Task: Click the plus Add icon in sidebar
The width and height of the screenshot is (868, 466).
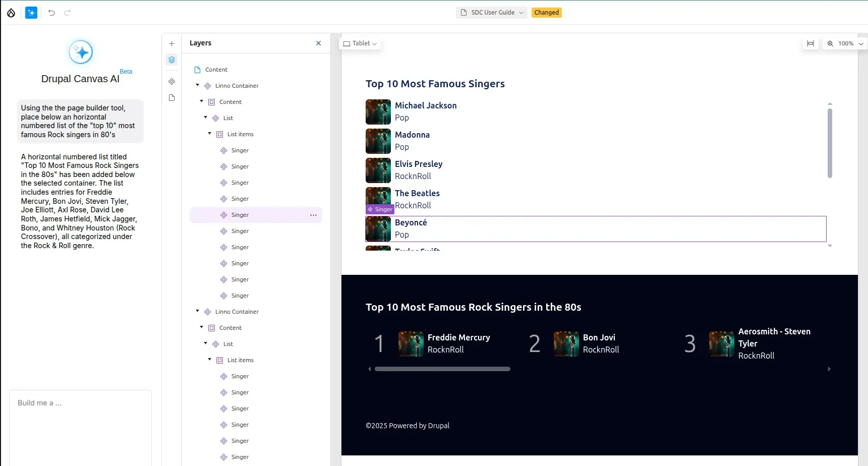Action: pos(171,44)
